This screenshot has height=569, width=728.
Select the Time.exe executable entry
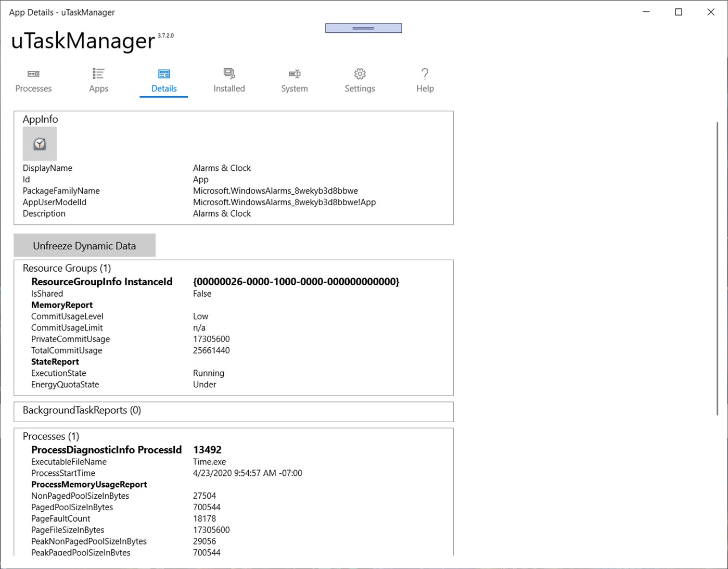point(210,462)
